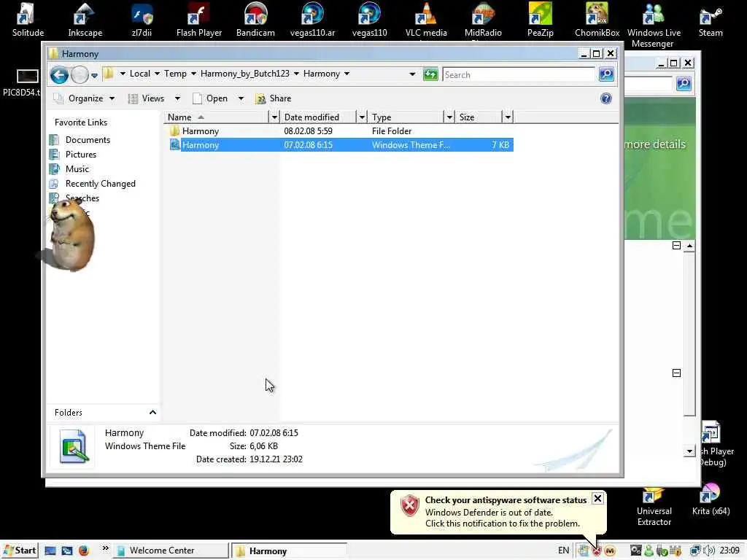Expand the Views dropdown arrow
The width and height of the screenshot is (747, 560).
(177, 98)
